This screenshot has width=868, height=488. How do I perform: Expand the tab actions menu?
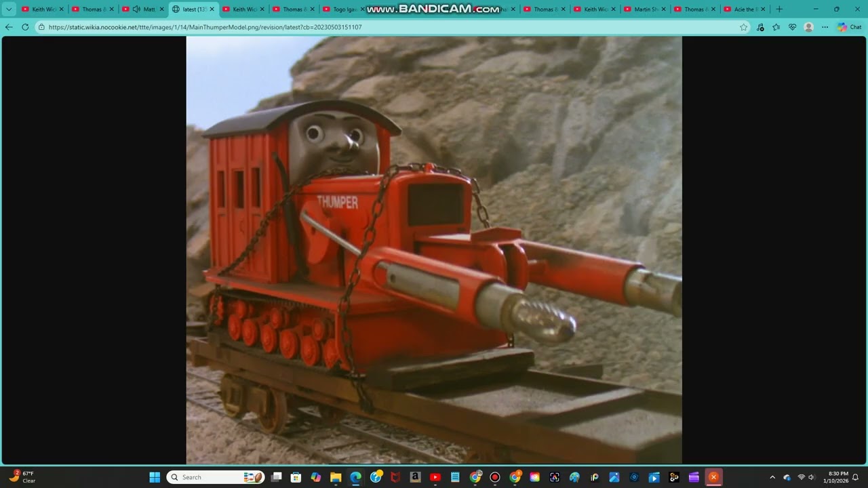click(x=9, y=9)
